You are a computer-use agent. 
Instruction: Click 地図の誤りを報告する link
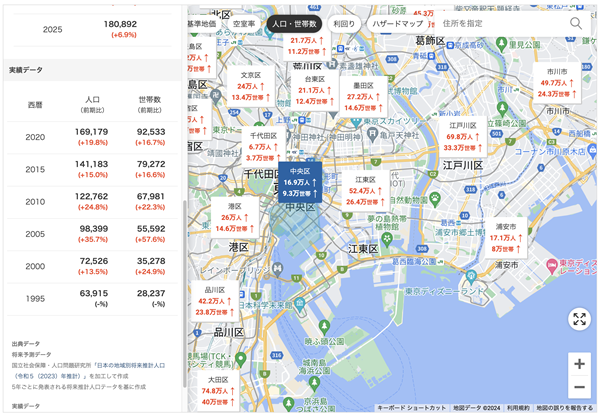tap(566, 408)
